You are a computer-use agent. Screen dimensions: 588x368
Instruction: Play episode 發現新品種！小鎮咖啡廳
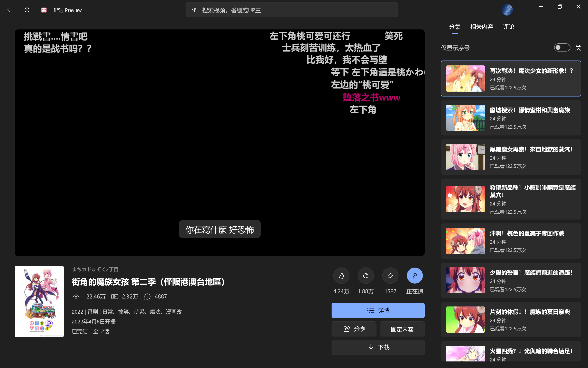point(511,199)
